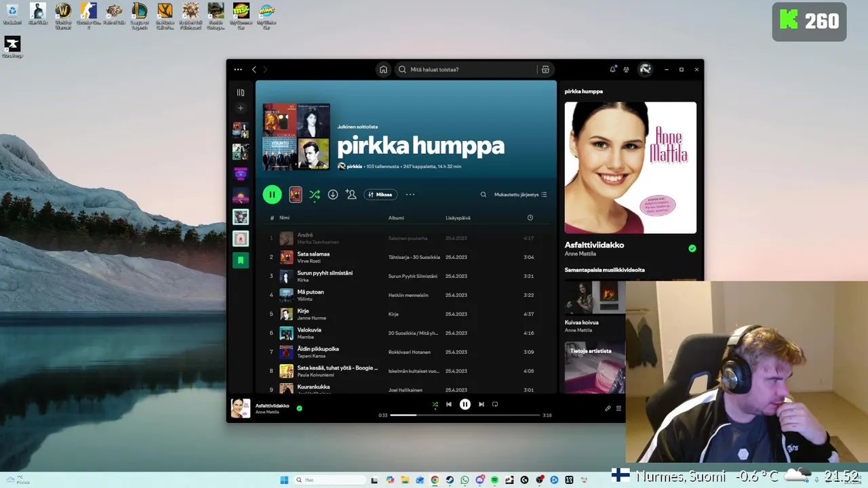Skip to the next track
The width and height of the screenshot is (868, 488).
coord(481,404)
